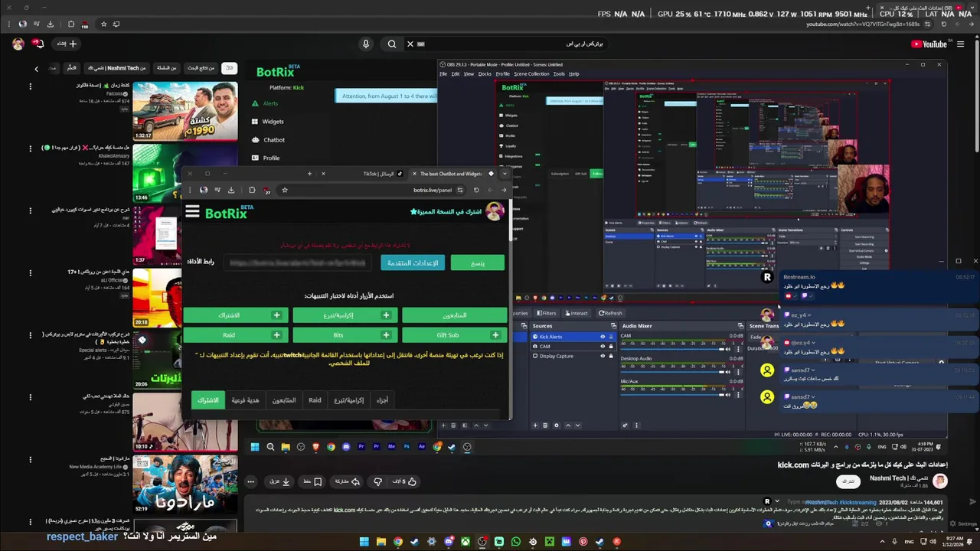Toggle visibility eye of Kick Alerts source
980x551 pixels.
tap(603, 337)
